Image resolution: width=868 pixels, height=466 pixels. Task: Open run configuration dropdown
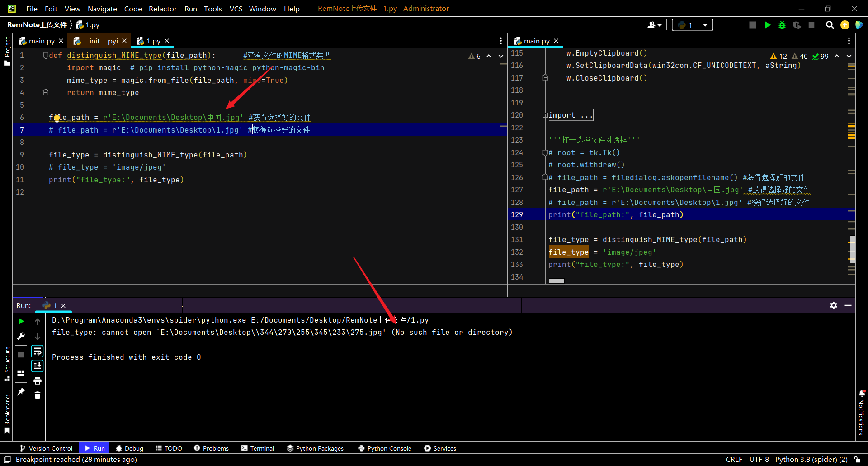pyautogui.click(x=693, y=25)
